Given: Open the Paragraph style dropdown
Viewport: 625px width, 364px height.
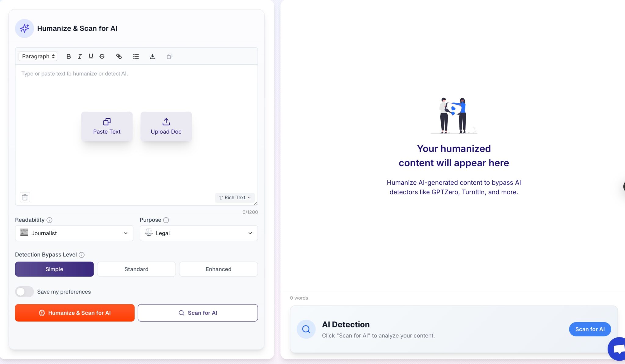Looking at the screenshot, I should (38, 56).
